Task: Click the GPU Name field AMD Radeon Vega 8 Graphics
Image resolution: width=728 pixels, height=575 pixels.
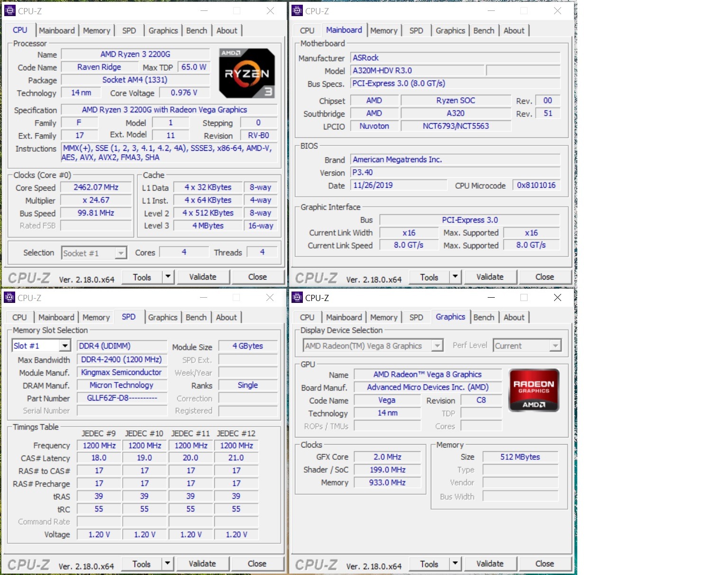Action: pyautogui.click(x=428, y=374)
